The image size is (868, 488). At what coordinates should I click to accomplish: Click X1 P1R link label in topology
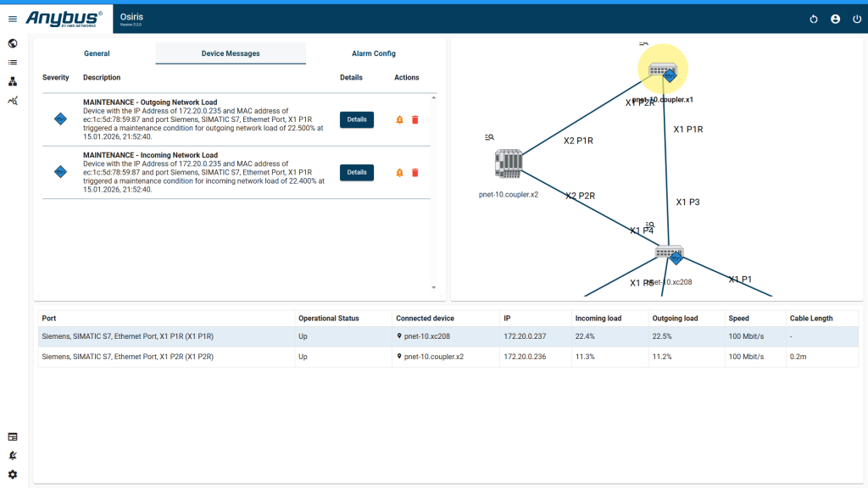tap(688, 130)
